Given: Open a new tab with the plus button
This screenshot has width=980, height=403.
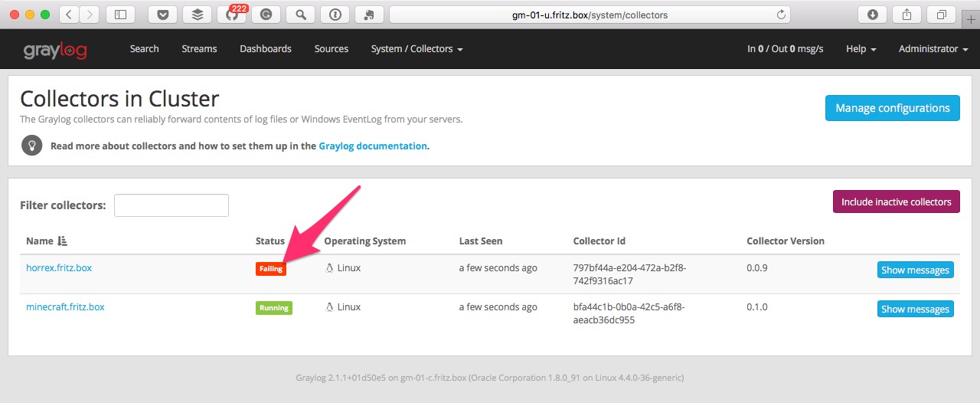Looking at the screenshot, I should point(972,18).
